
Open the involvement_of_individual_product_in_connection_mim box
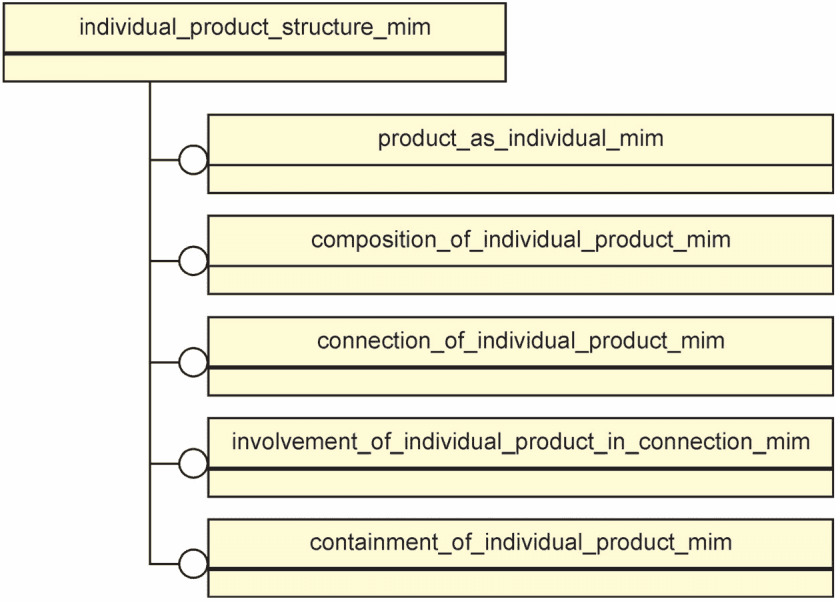coord(520,458)
